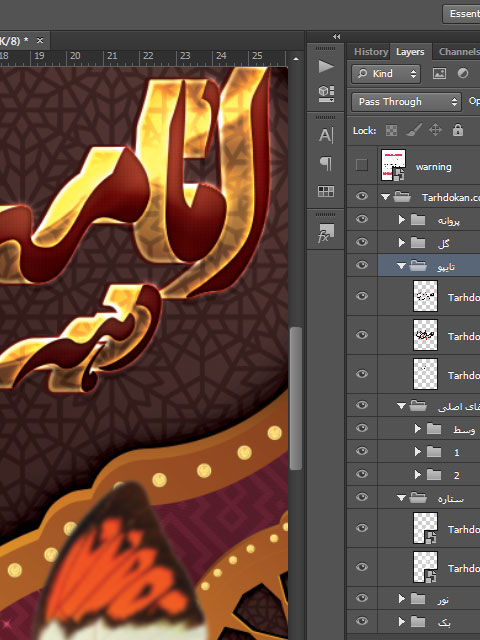Open the Actions panel play icon
Screen dimensions: 480x640
(326, 67)
